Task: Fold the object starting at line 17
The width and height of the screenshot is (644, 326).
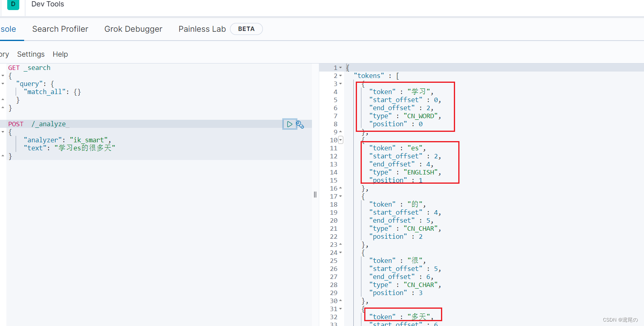Action: pos(340,196)
